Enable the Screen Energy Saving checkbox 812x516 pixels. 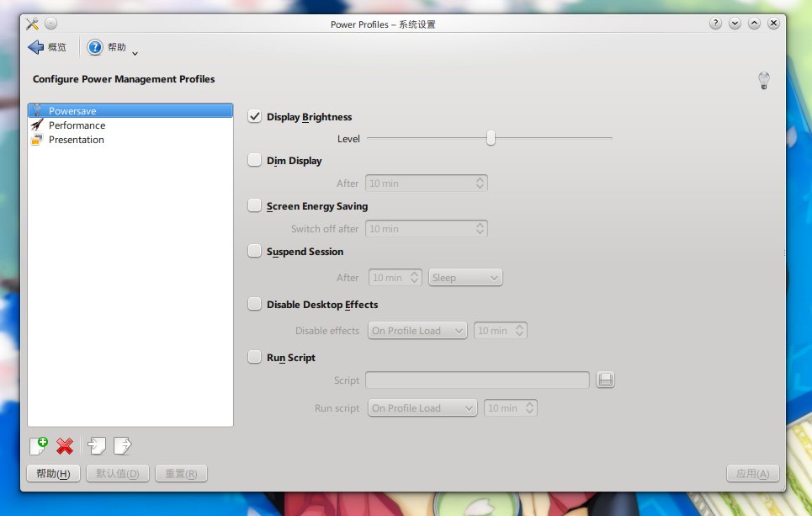point(254,205)
